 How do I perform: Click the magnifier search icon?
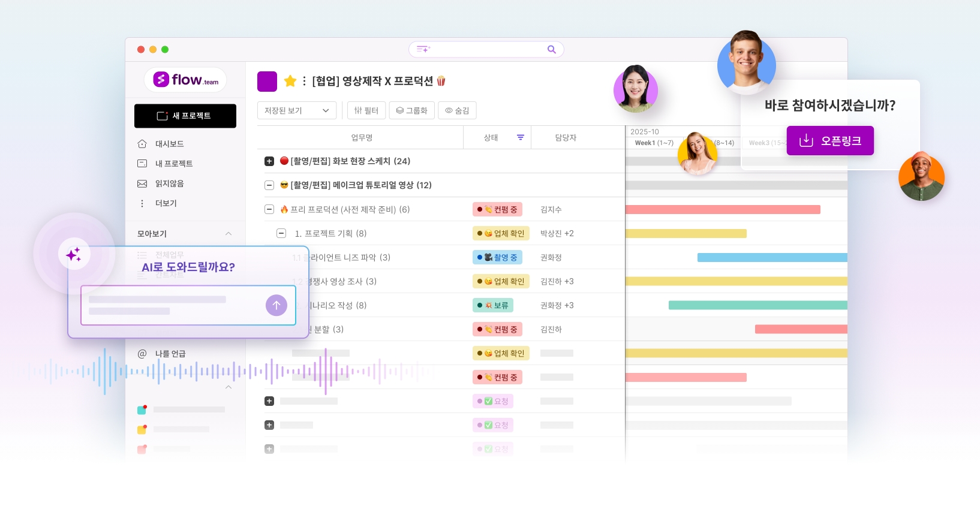[x=552, y=49]
